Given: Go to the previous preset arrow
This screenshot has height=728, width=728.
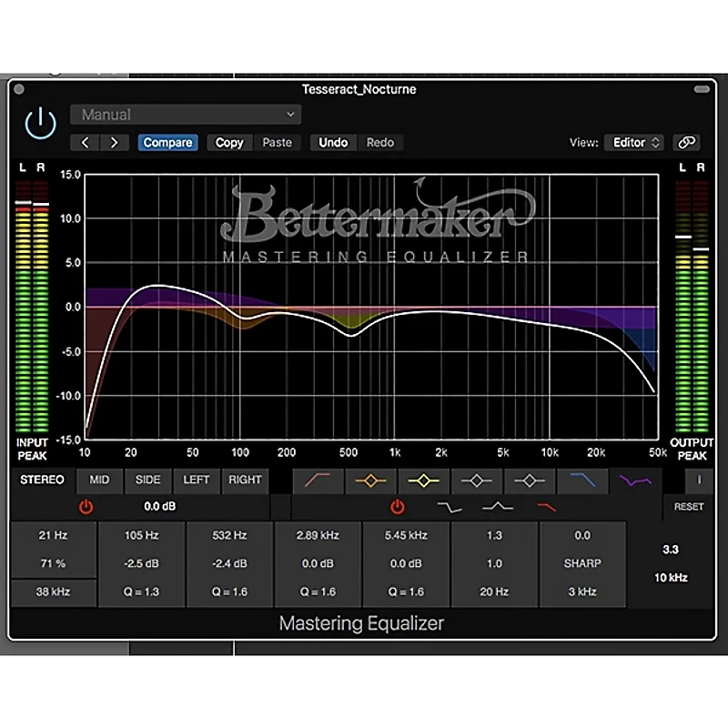Looking at the screenshot, I should [85, 143].
